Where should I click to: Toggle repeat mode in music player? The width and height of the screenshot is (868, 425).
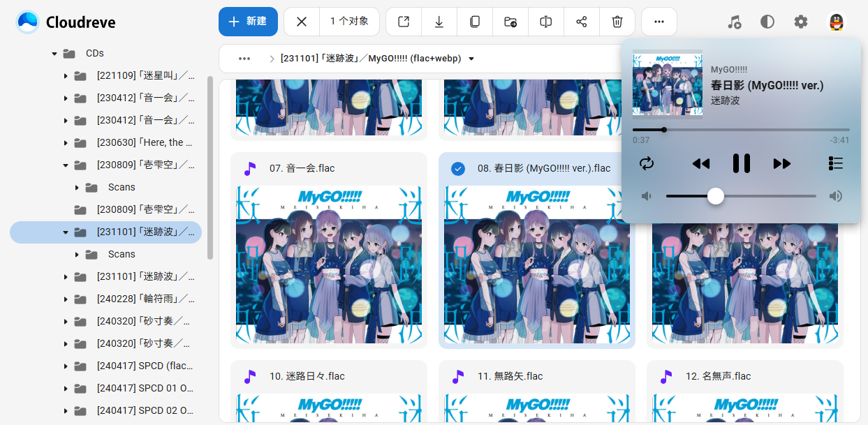coord(647,163)
